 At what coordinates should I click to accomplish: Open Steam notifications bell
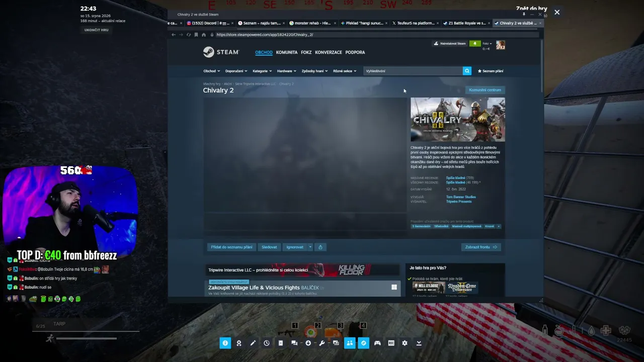[474, 44]
